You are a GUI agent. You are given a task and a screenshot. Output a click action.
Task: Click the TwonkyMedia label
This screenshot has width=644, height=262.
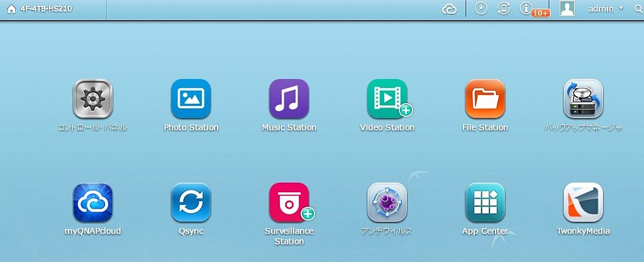583,231
